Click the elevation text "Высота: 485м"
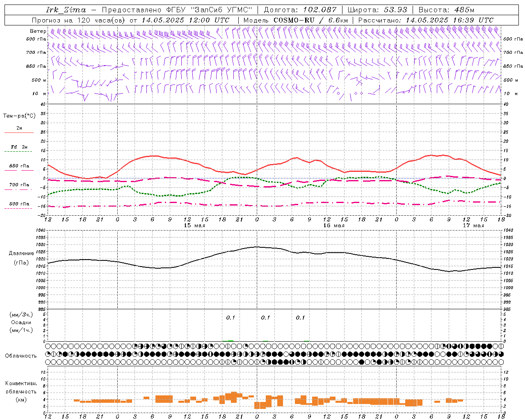The height and width of the screenshot is (420, 525). (447, 10)
